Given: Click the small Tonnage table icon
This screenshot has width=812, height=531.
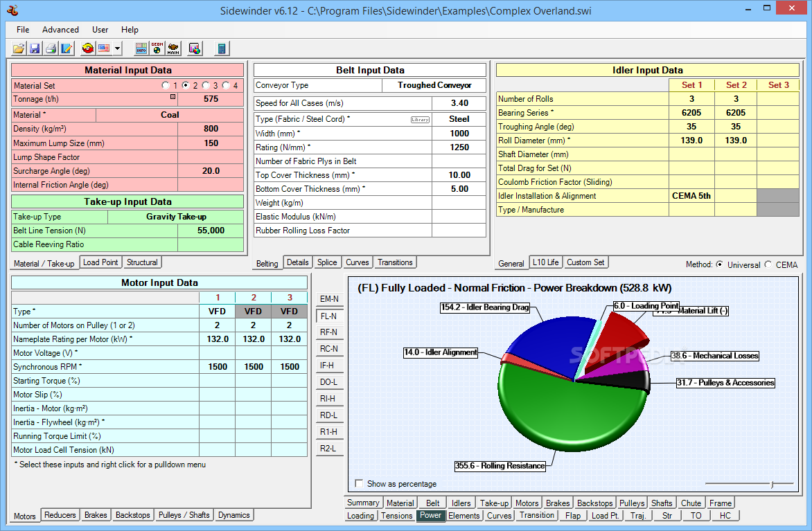Looking at the screenshot, I should click(173, 97).
